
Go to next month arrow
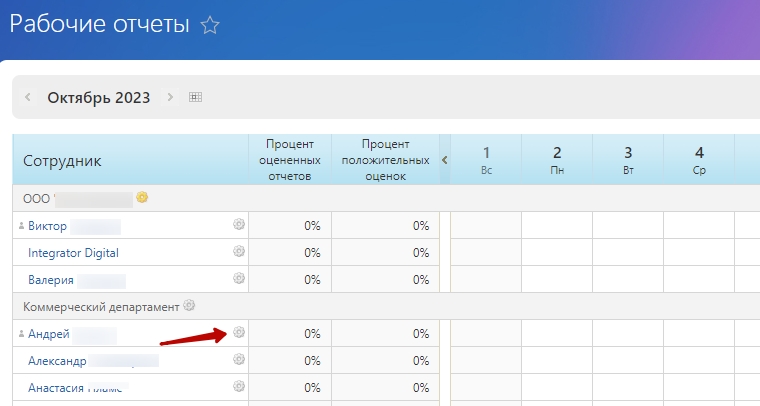tap(170, 97)
